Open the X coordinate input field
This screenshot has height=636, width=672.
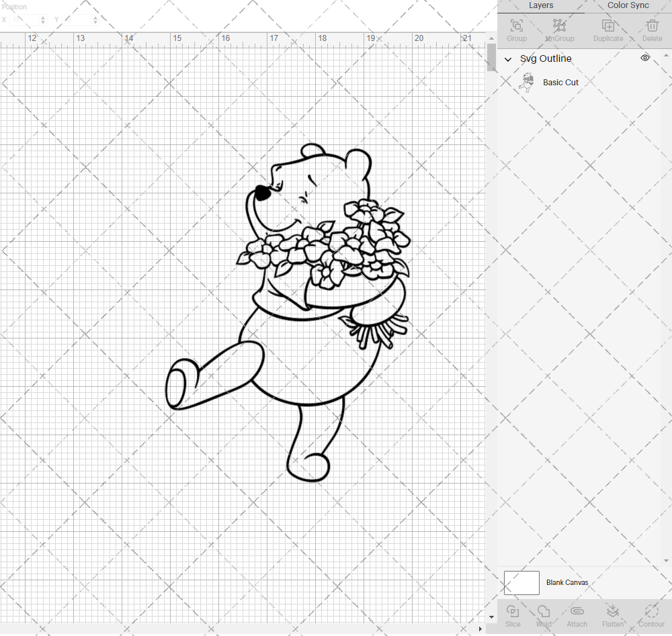(26, 19)
